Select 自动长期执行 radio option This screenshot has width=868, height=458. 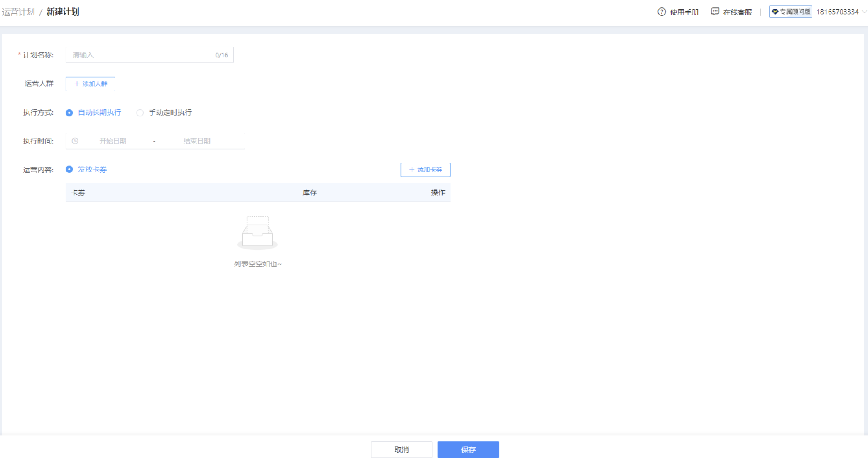[69, 113]
